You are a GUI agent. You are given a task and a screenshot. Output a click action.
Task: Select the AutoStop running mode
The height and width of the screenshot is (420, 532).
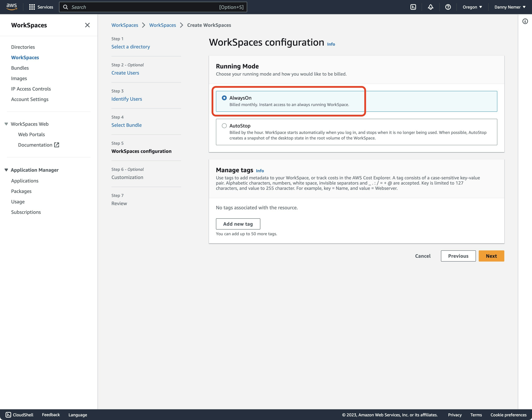click(x=224, y=126)
